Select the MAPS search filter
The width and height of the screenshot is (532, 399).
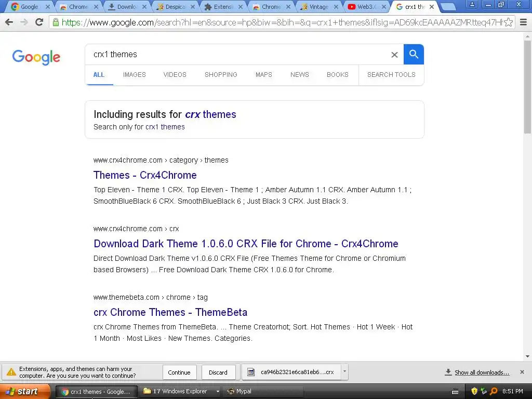[263, 75]
